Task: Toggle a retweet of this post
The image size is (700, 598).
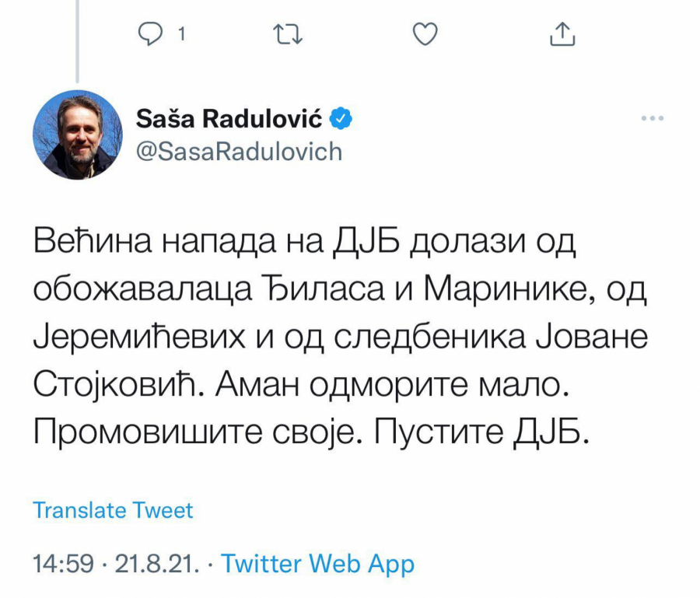Action: pos(287,33)
